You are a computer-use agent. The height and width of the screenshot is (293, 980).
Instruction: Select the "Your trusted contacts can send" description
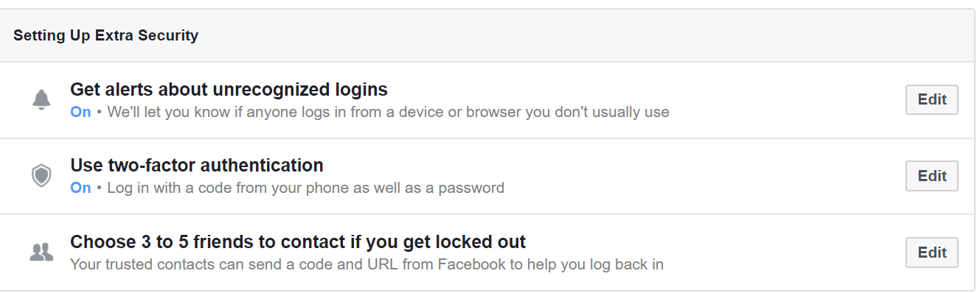[x=366, y=264]
